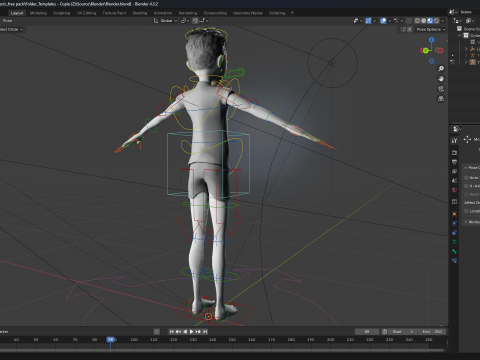This screenshot has height=360, width=480.
Task: Collapse Pose Options panel in properties
Action: click(x=466, y=168)
